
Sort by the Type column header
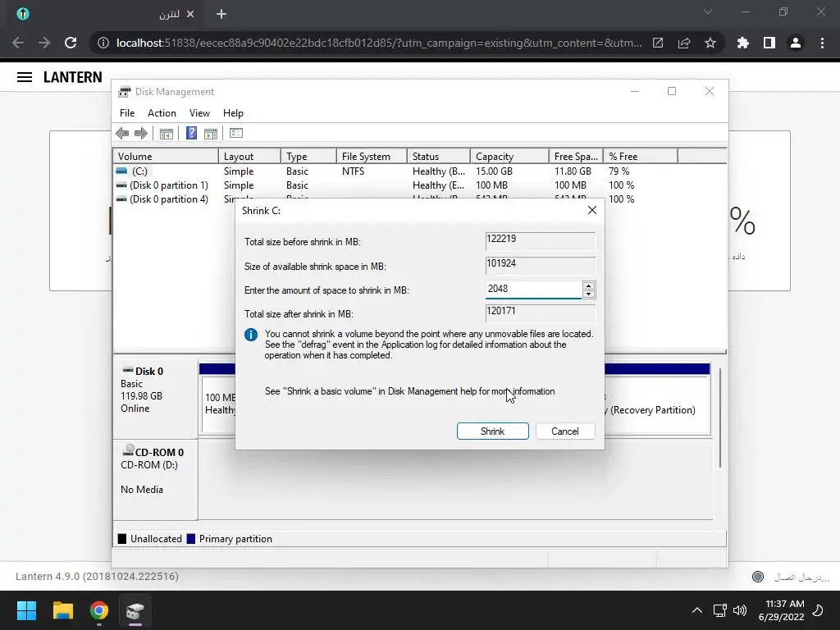tap(309, 157)
